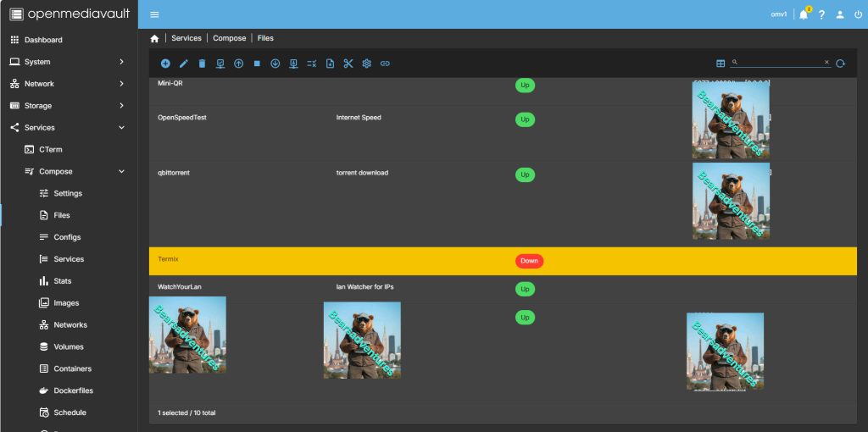868x432 pixels.
Task: Click the search input field
Action: (x=780, y=63)
